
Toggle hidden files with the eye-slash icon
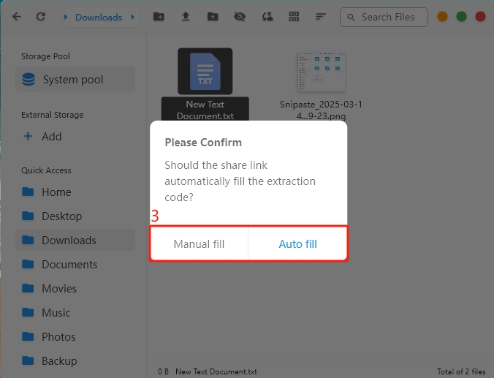pyautogui.click(x=240, y=16)
